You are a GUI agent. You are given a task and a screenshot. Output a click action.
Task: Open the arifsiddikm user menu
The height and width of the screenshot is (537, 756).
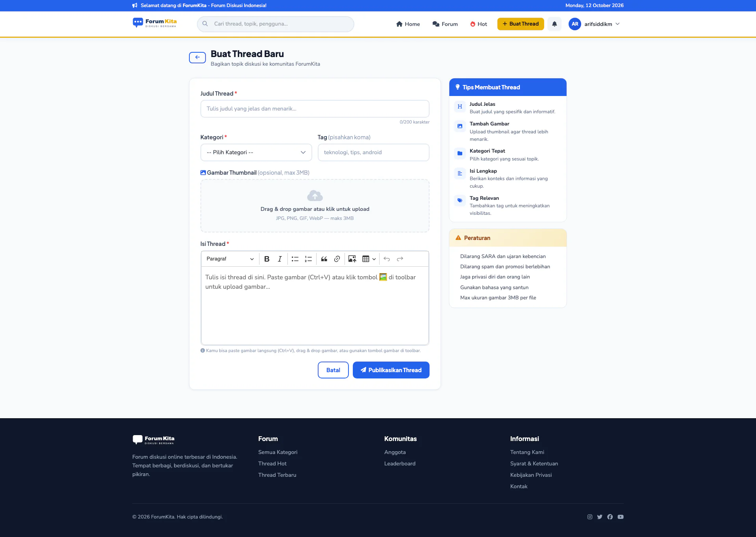tap(595, 24)
